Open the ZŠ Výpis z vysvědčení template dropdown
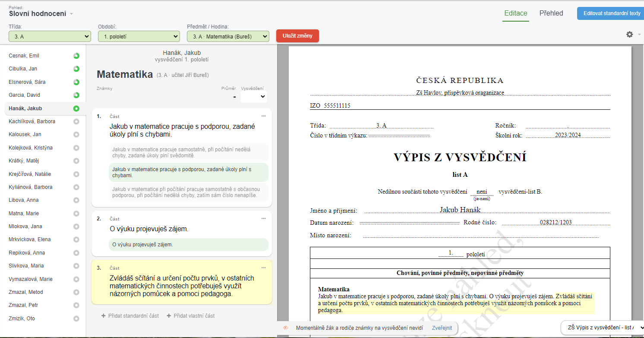 coord(602,328)
